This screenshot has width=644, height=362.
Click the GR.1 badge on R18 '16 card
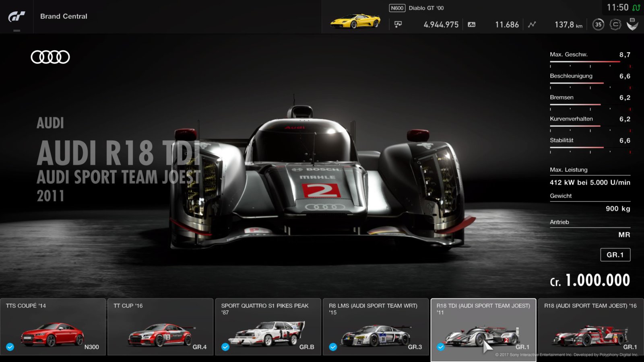630,347
